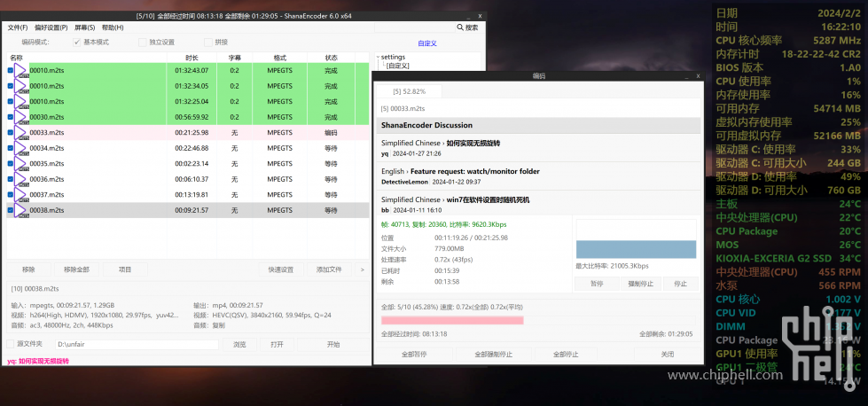This screenshot has height=406, width=868.
Task: Uncheck the 00035.m2ts row checkbox
Action: coord(11,164)
